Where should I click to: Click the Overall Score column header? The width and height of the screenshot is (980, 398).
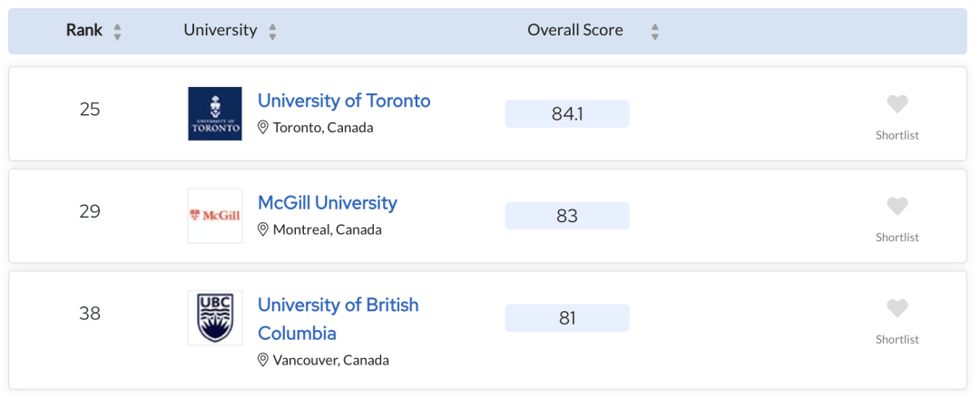575,30
